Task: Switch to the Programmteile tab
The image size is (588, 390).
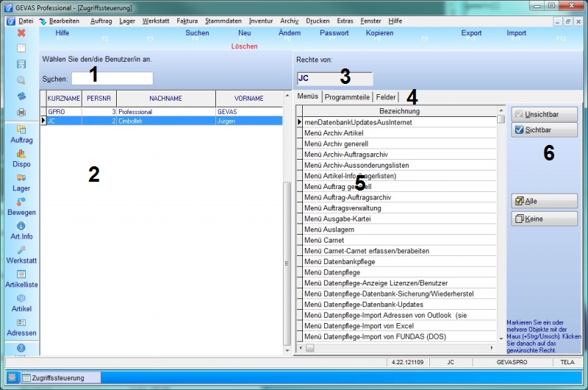Action: 347,97
